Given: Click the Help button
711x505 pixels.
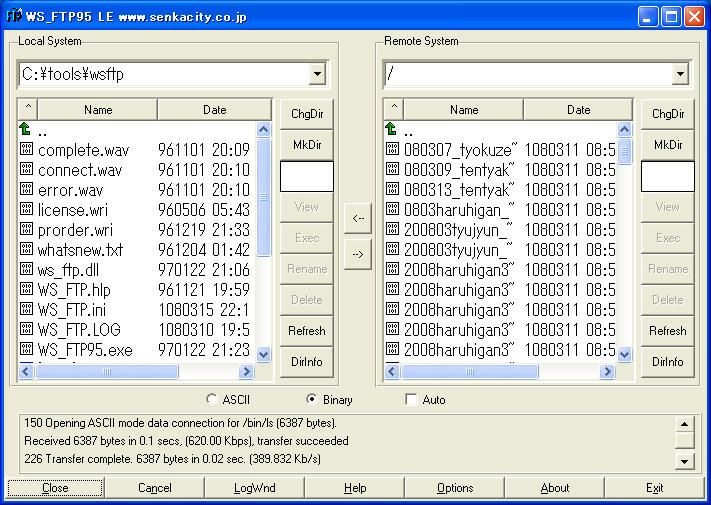Looking at the screenshot, I should click(355, 488).
